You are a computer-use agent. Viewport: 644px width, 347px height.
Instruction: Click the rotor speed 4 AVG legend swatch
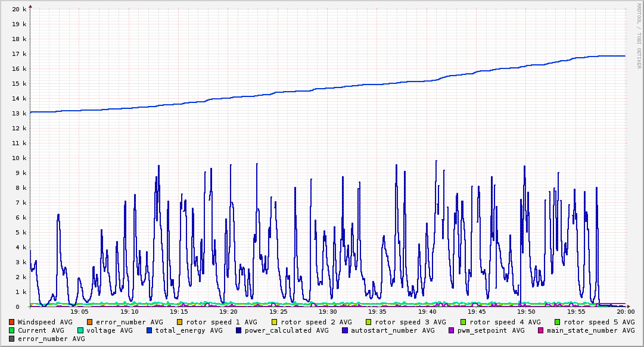click(463, 322)
